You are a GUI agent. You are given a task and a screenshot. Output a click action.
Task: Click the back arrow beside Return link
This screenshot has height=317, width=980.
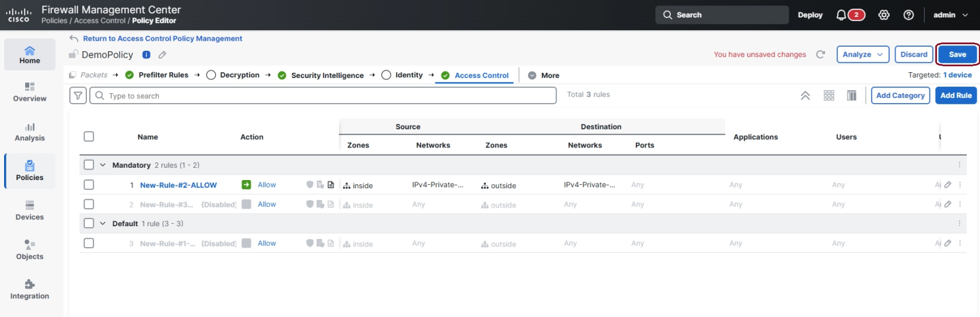pos(74,38)
